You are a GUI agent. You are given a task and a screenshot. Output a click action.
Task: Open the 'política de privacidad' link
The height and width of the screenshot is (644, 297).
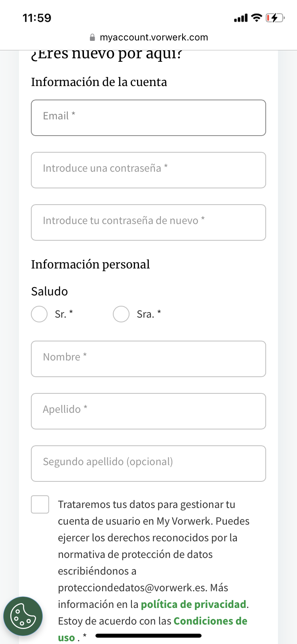194,604
